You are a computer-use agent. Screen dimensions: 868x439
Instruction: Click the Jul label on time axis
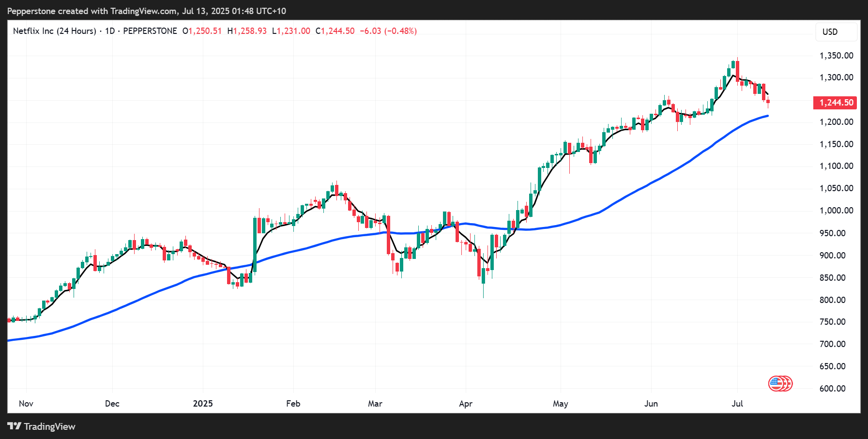pos(737,404)
